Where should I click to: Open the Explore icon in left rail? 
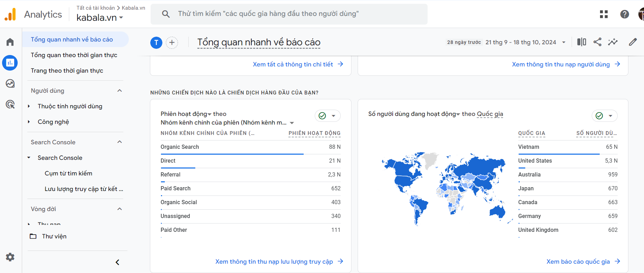[10, 83]
